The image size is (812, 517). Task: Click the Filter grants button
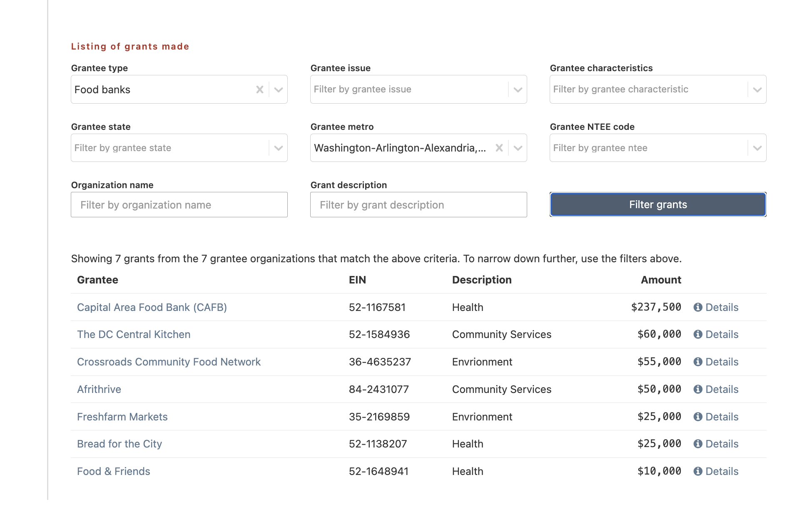coord(658,204)
